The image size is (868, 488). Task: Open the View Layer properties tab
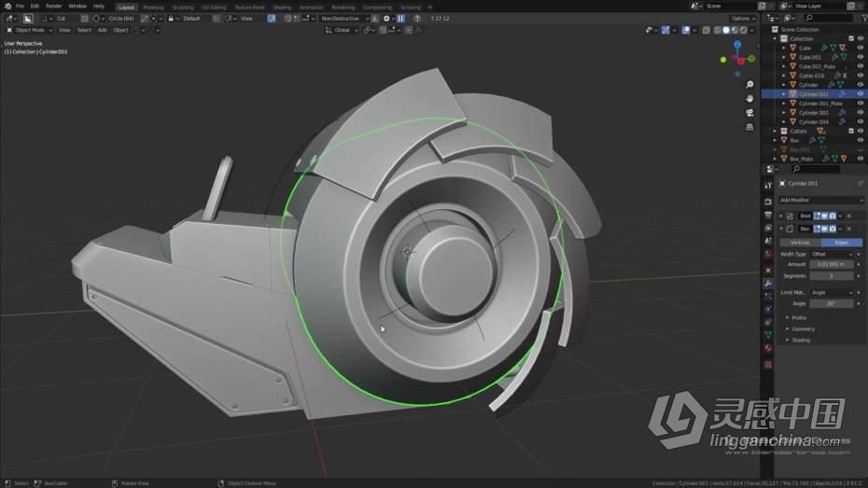(768, 228)
